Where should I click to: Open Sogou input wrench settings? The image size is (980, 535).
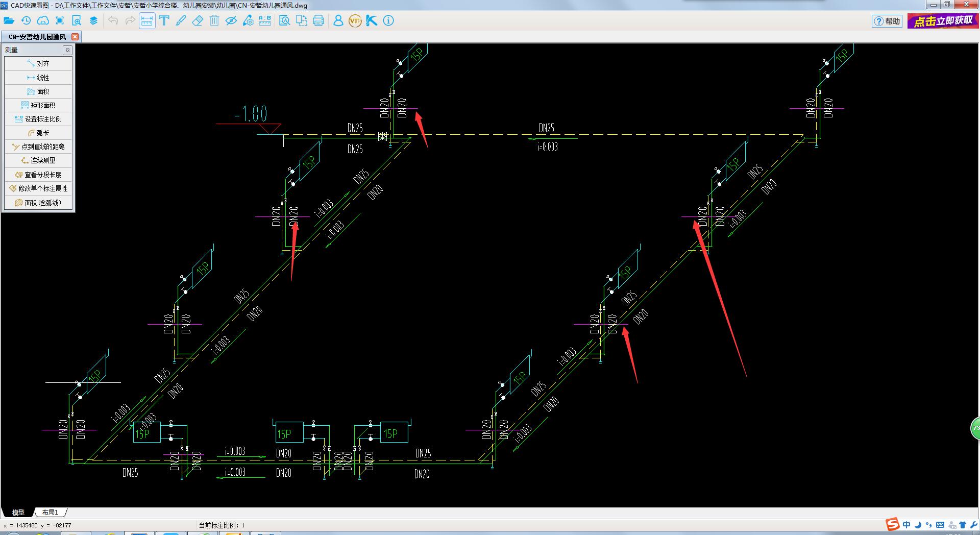(973, 525)
